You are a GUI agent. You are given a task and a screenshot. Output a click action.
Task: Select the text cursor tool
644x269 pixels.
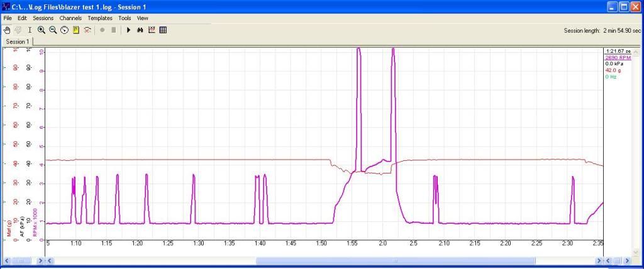tap(30, 30)
